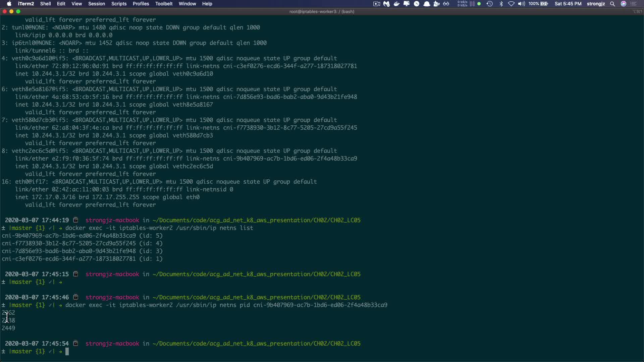Screen dimensions: 644x362
Task: Click the Bluetooth status icon
Action: coord(501,4)
